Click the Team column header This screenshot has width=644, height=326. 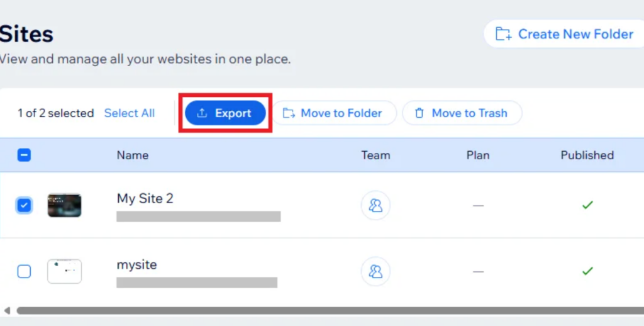[x=375, y=155]
